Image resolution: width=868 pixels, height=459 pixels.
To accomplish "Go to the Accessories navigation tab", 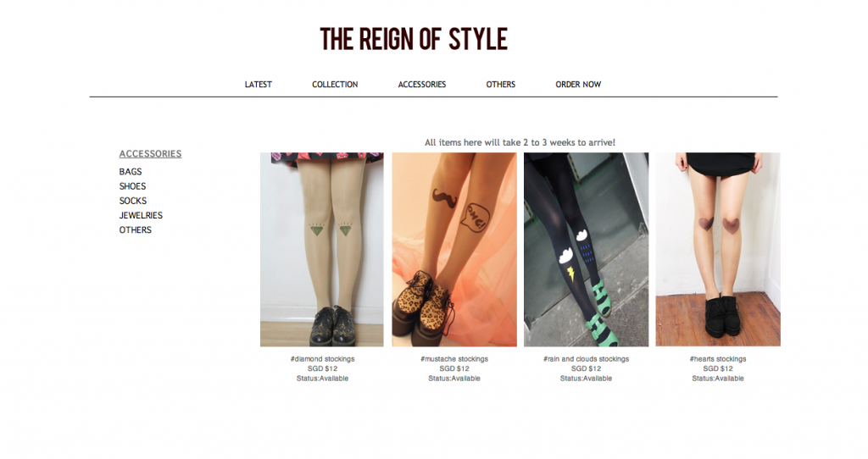I will 422,85.
